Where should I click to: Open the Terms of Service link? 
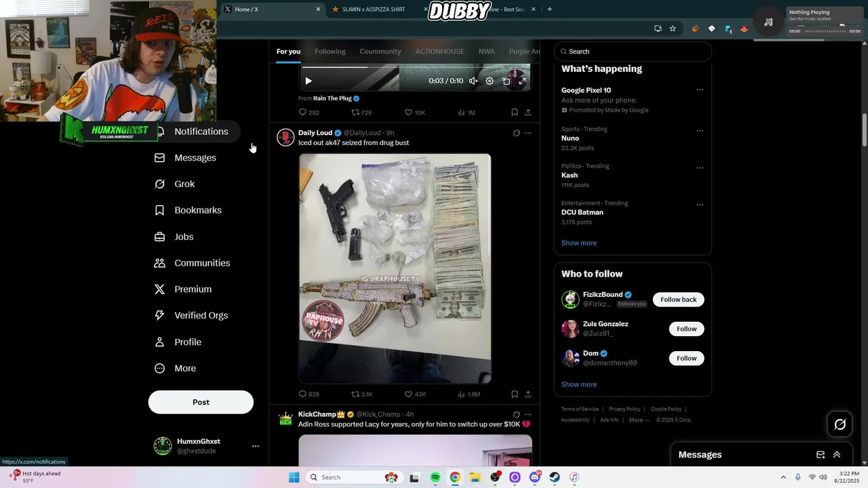pos(580,409)
